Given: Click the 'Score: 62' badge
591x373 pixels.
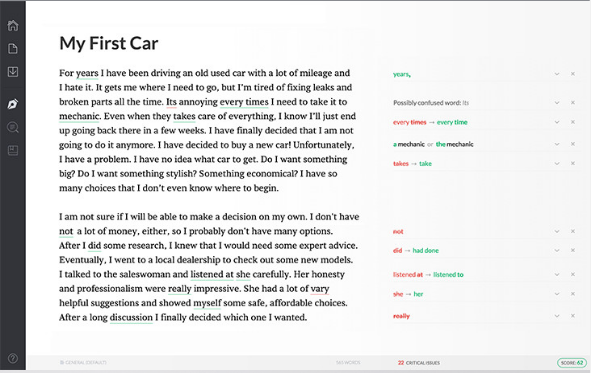Looking at the screenshot, I should (x=572, y=363).
